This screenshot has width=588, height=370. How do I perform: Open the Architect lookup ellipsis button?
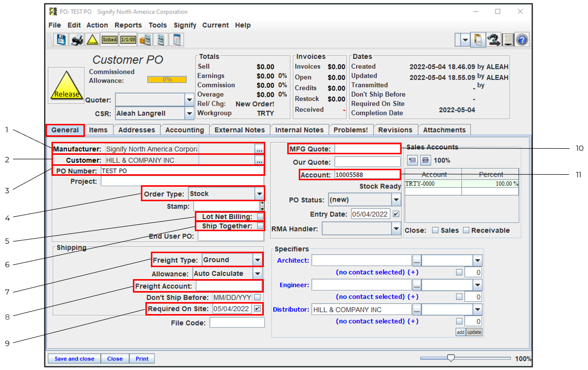[417, 261]
